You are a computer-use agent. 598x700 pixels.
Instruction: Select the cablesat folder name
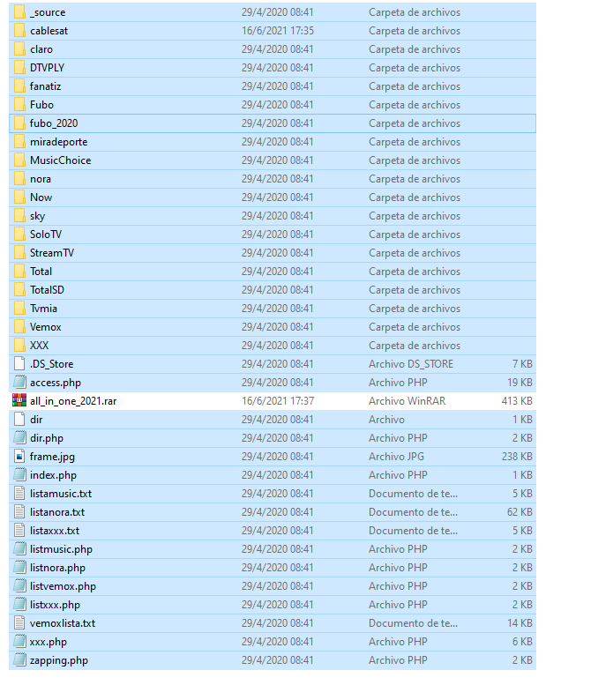[x=48, y=31]
